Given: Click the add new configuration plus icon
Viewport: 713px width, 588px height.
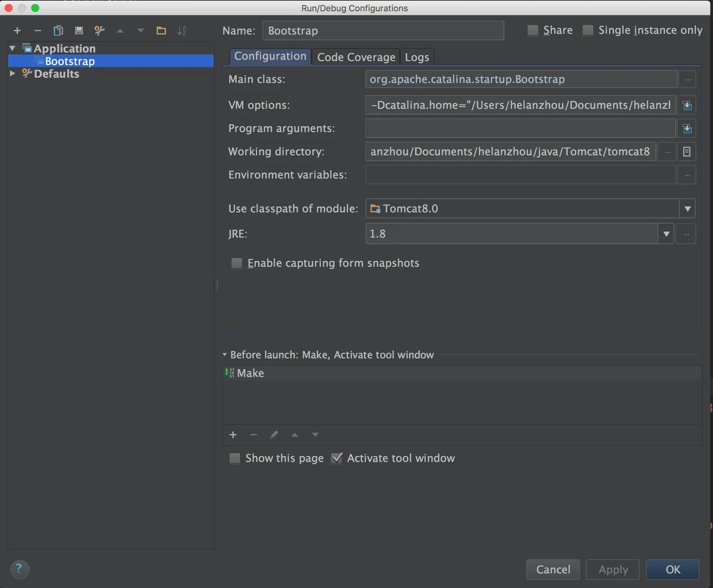Looking at the screenshot, I should (x=17, y=31).
